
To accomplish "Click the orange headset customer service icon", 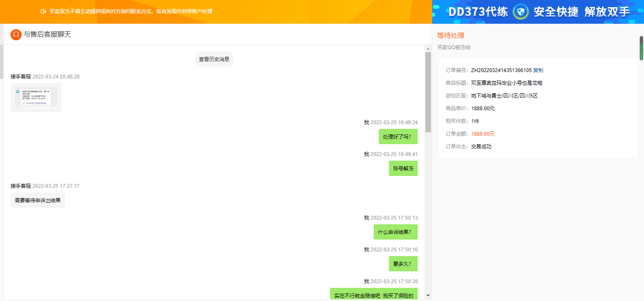I will (x=15, y=34).
